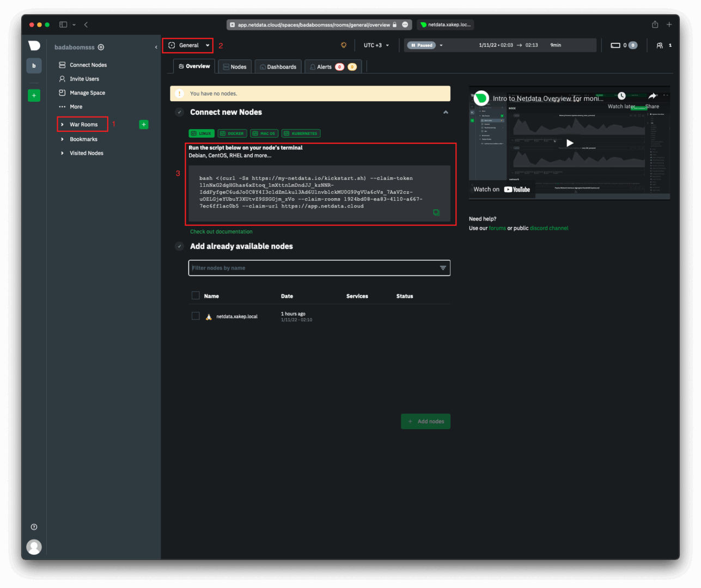
Task: Copy the kickstart script with the copy icon
Action: click(x=436, y=212)
